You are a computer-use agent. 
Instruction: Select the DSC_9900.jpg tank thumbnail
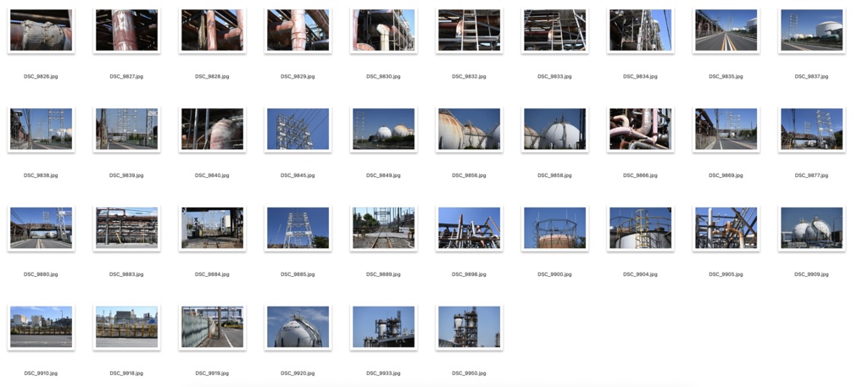click(554, 229)
